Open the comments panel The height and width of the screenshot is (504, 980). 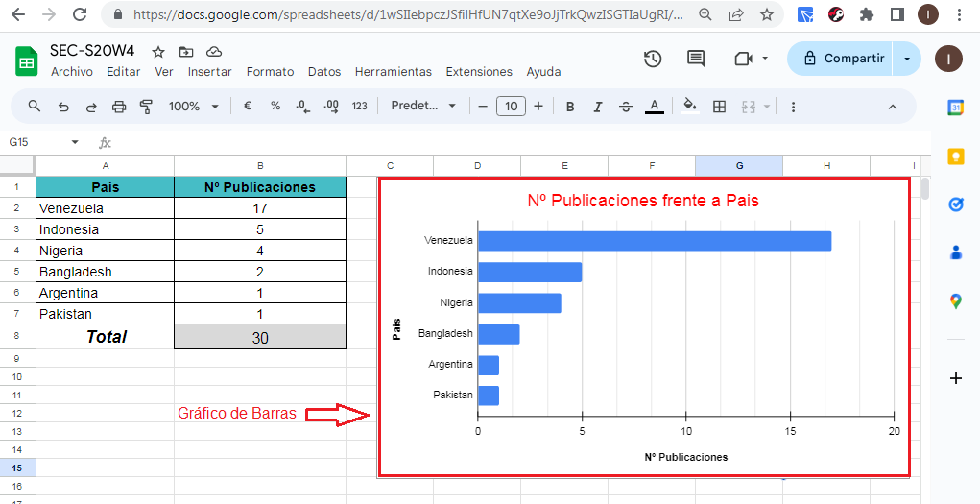(x=696, y=59)
